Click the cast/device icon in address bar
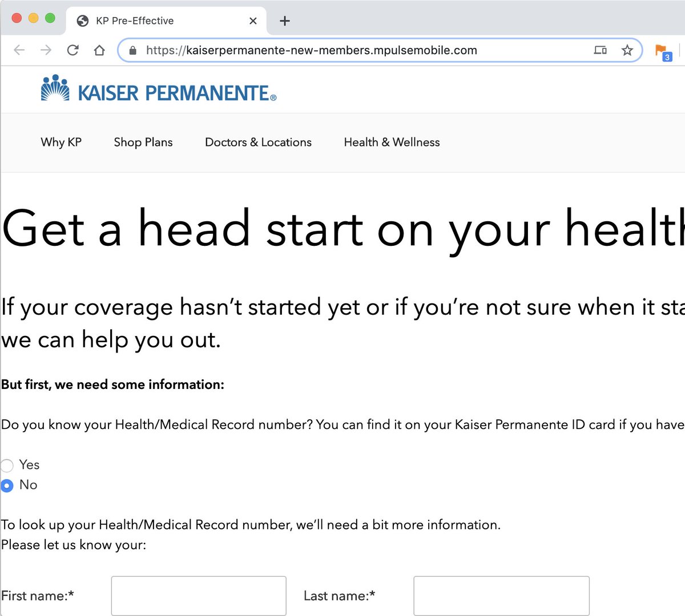685x616 pixels. pyautogui.click(x=601, y=50)
